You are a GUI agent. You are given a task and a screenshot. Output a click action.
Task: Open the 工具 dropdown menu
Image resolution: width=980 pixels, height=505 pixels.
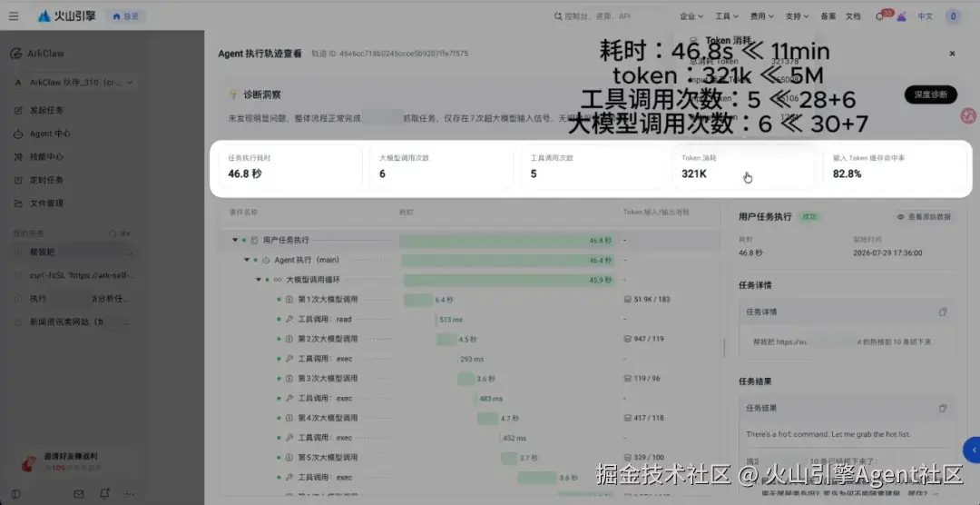[x=727, y=16]
